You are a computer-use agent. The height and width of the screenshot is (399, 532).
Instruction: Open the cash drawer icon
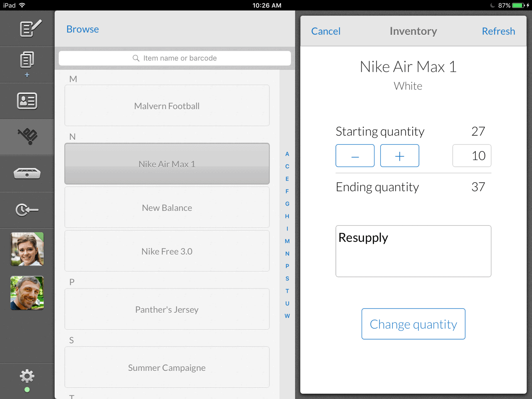coord(27,173)
